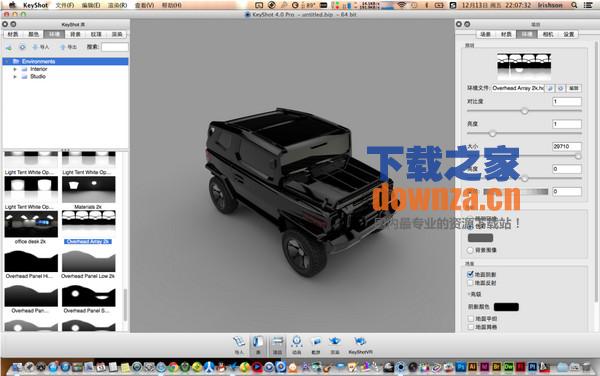Click the green refresh arrow icon in library toolbar
Viewport: 600px width, 376px height.
tap(9, 47)
